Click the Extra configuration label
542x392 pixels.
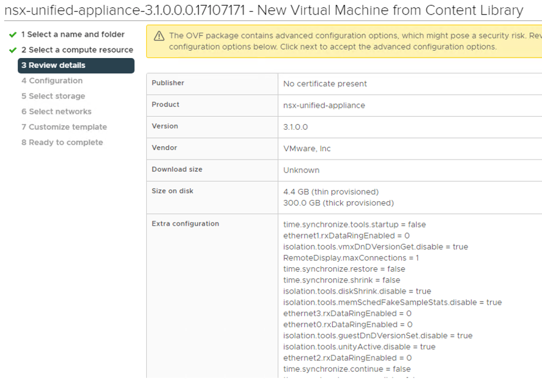click(185, 224)
